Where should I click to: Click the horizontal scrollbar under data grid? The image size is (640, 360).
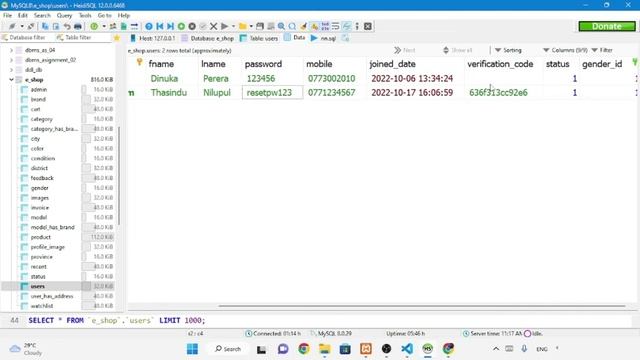(421, 306)
